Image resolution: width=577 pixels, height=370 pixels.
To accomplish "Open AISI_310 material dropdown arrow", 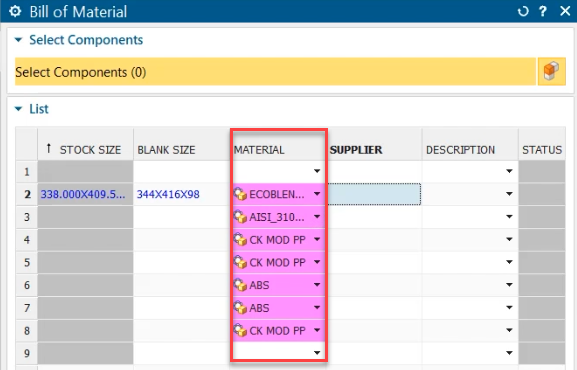I will pos(317,216).
